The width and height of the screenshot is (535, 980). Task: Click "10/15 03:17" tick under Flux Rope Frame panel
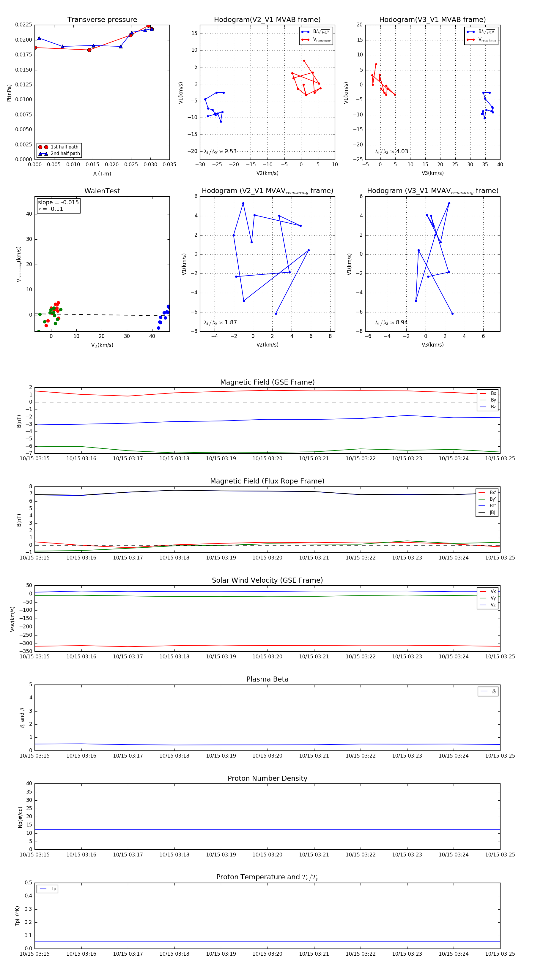click(128, 558)
